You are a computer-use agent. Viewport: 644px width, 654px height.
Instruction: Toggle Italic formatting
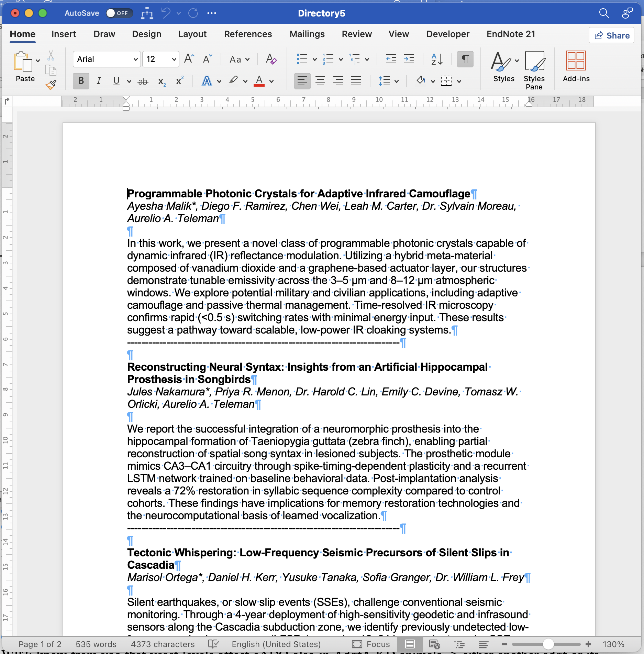click(99, 81)
